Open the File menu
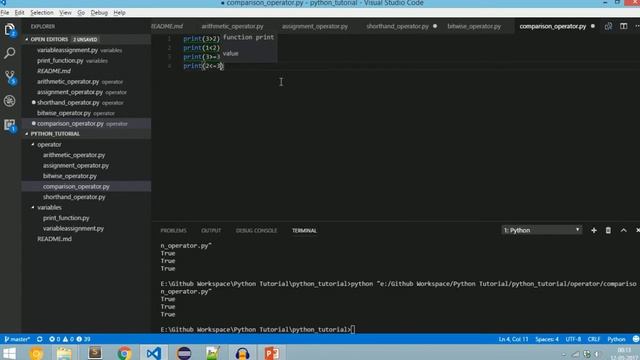The width and height of the screenshot is (640, 360). tap(5, 13)
